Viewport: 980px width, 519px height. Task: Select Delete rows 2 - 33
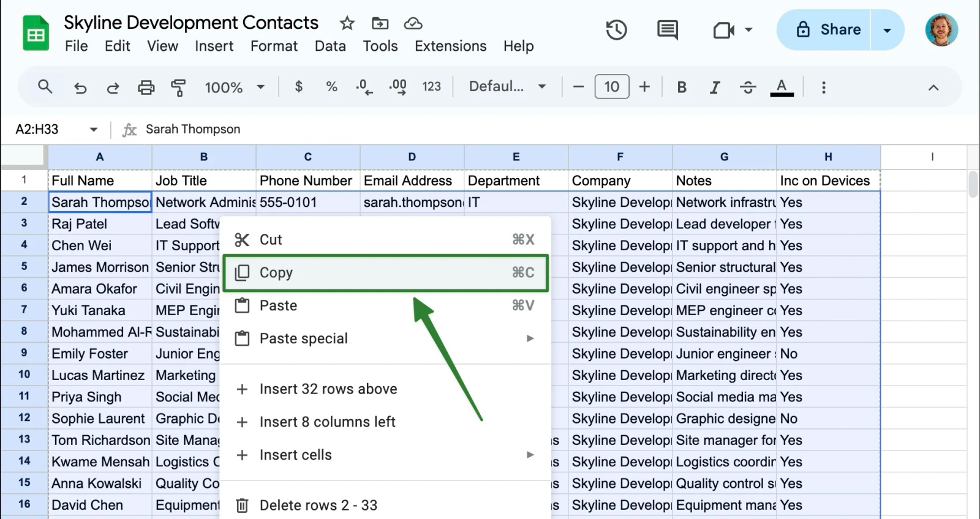(x=385, y=505)
